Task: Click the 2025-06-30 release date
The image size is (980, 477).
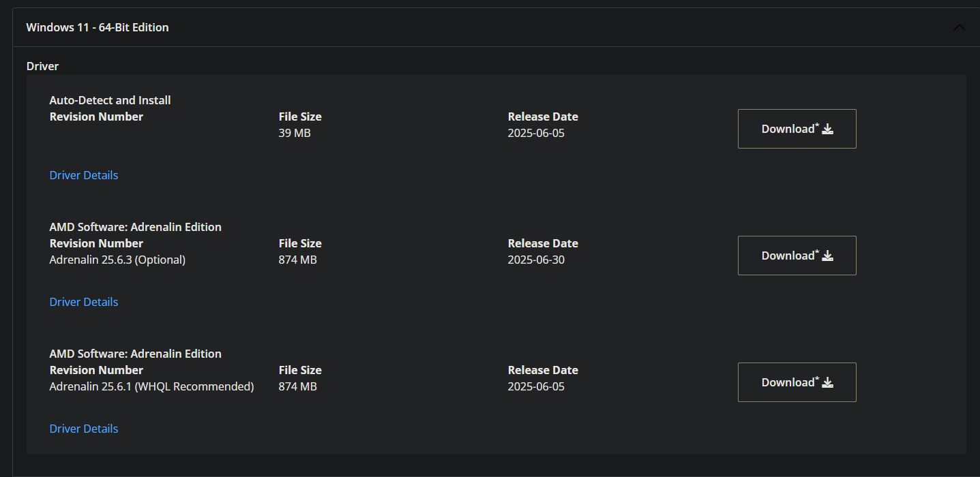Action: 536,260
